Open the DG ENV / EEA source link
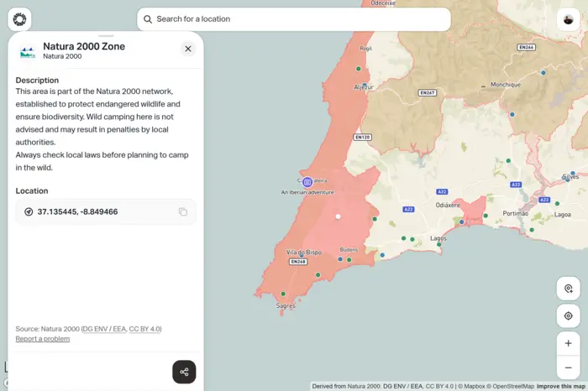The height and width of the screenshot is (391, 588). click(104, 329)
